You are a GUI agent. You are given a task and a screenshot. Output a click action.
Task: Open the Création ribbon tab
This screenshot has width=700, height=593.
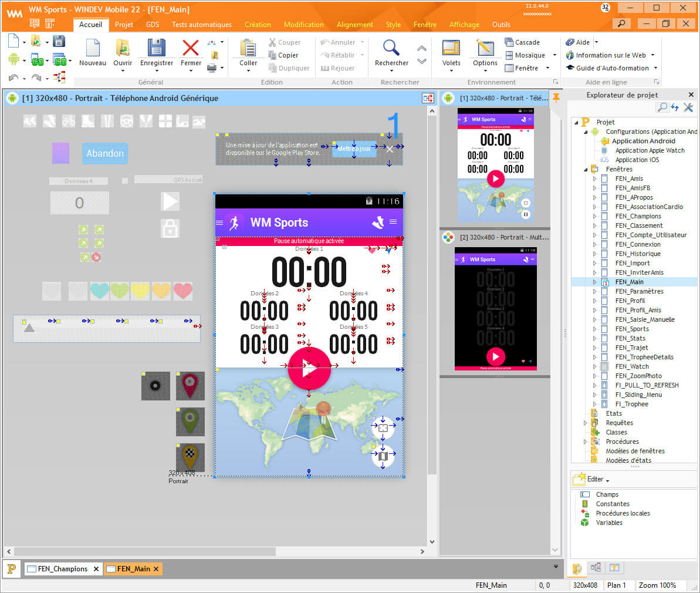(x=258, y=25)
